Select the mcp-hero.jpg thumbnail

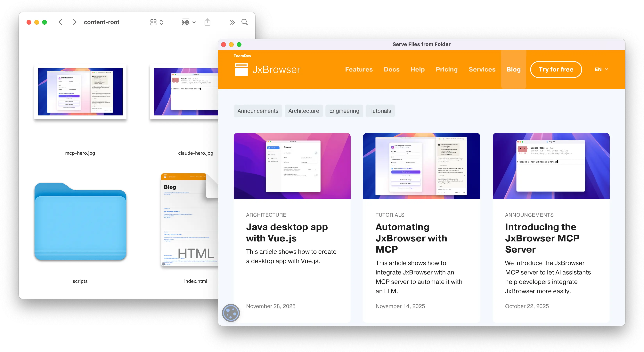pos(80,92)
